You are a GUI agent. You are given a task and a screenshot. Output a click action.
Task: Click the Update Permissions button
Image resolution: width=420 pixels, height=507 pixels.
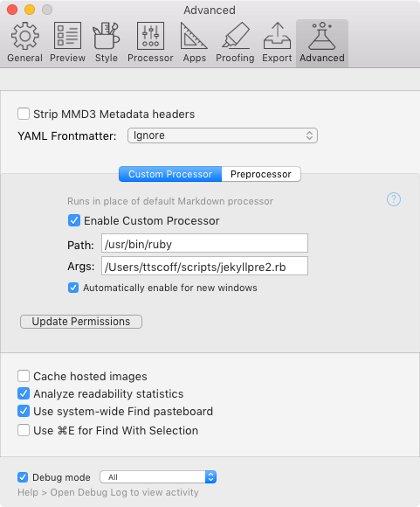[81, 322]
